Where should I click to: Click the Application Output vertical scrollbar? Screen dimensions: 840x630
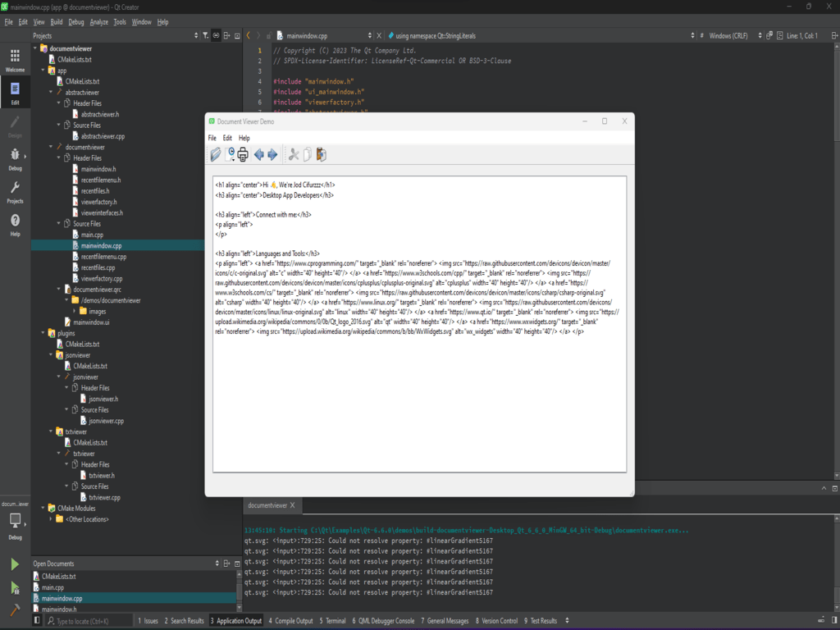pyautogui.click(x=836, y=564)
